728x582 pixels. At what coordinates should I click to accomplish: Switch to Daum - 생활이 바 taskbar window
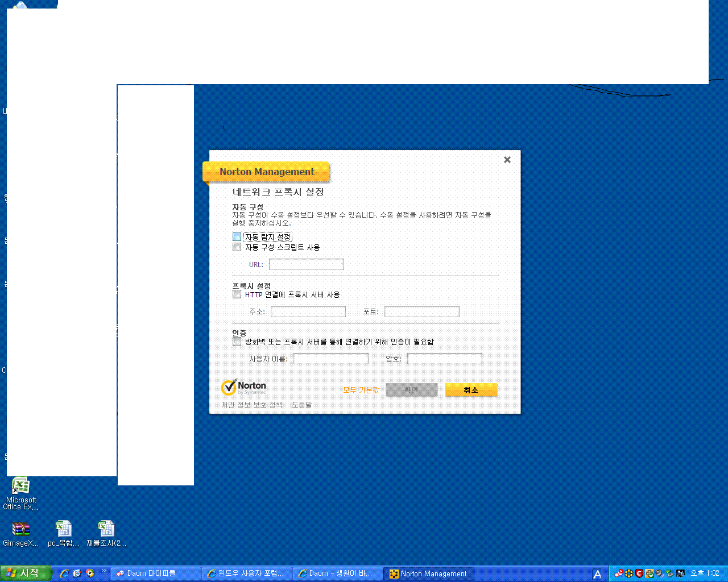338,573
